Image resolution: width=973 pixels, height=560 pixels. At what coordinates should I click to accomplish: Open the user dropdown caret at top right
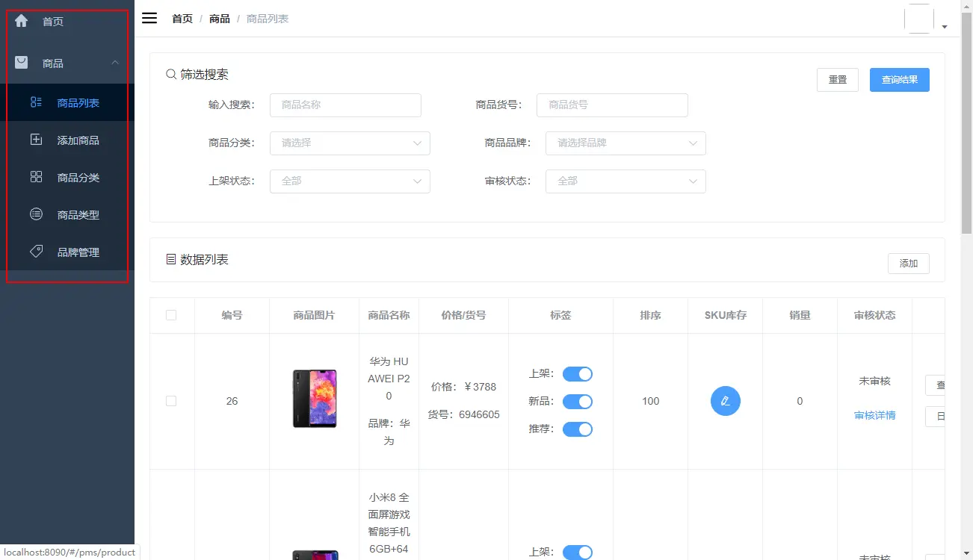point(945,27)
